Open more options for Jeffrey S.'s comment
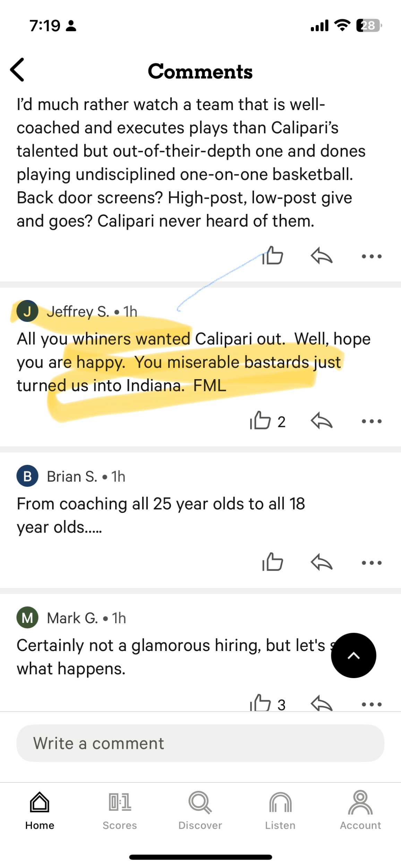 [x=372, y=422]
